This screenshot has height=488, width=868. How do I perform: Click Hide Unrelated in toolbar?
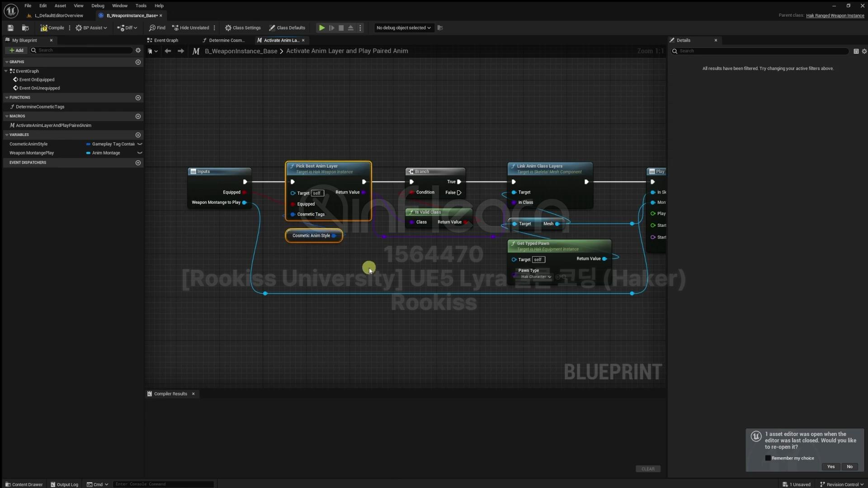click(x=190, y=28)
